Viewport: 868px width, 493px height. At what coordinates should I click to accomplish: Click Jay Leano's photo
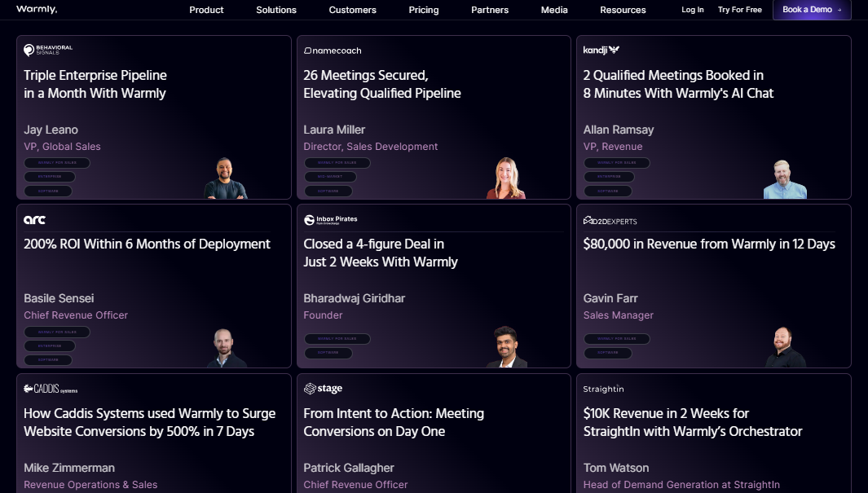pyautogui.click(x=225, y=178)
